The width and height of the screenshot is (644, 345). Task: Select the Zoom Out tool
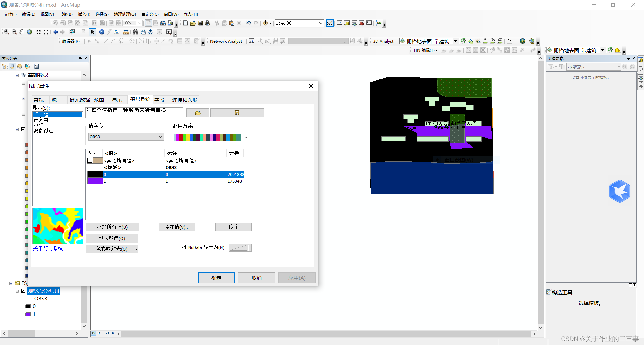(14, 32)
